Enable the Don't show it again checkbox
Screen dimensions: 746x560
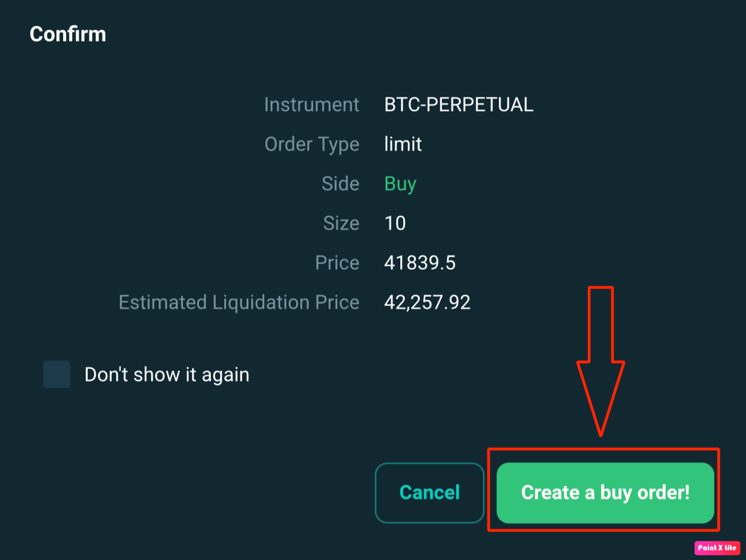(x=56, y=374)
